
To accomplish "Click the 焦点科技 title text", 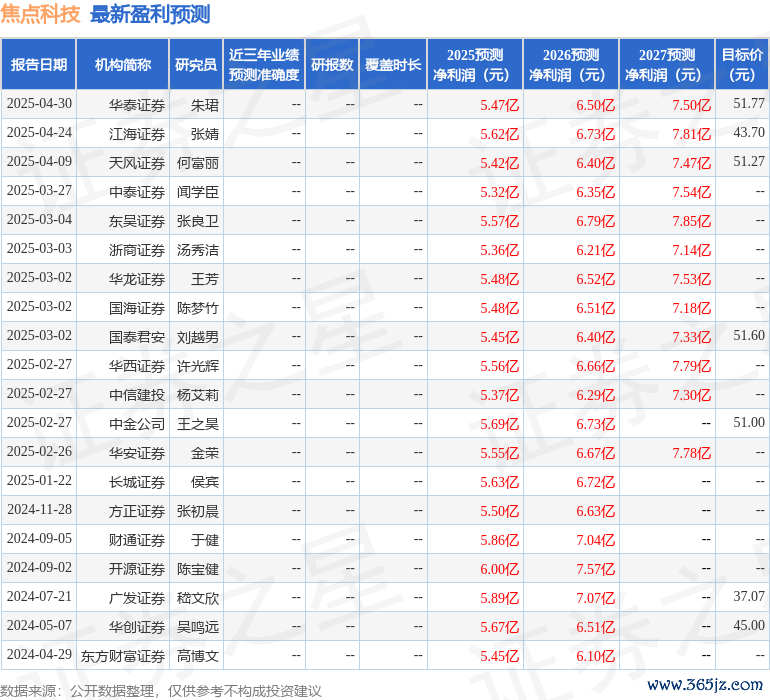I will [x=40, y=14].
